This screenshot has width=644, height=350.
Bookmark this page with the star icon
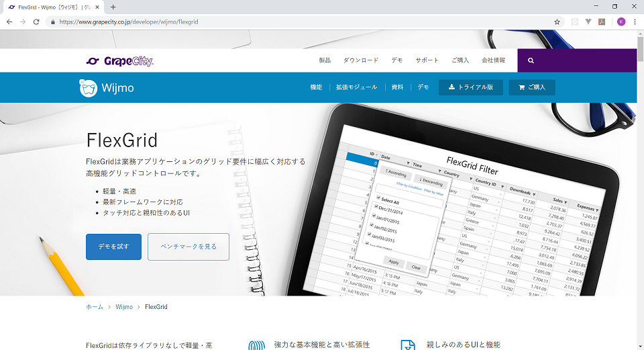[557, 21]
